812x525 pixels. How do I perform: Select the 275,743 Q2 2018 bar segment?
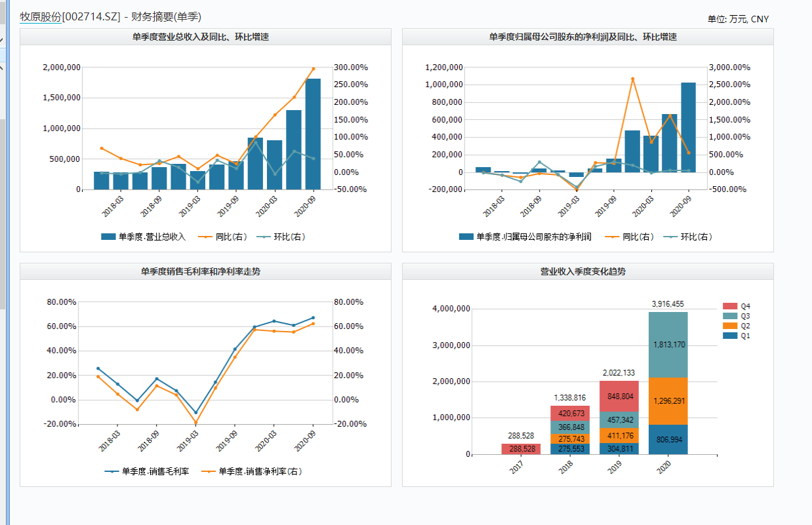569,439
